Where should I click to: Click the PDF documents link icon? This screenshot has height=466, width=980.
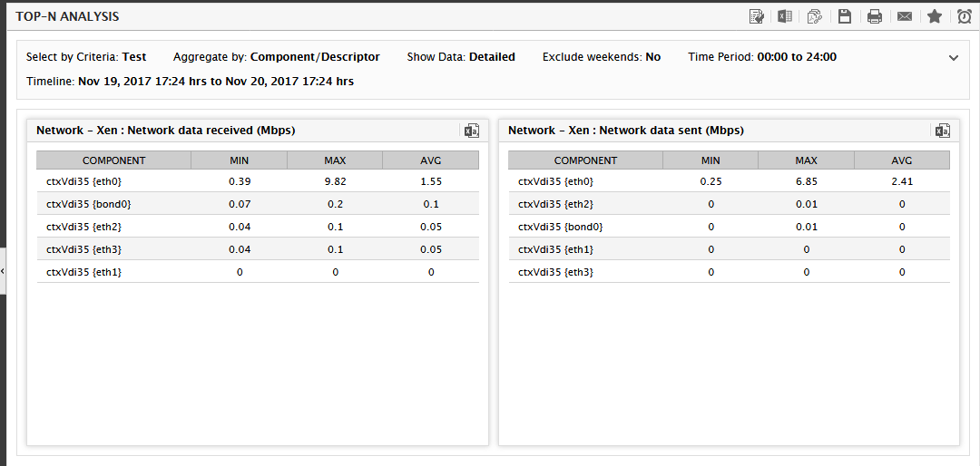tap(814, 17)
